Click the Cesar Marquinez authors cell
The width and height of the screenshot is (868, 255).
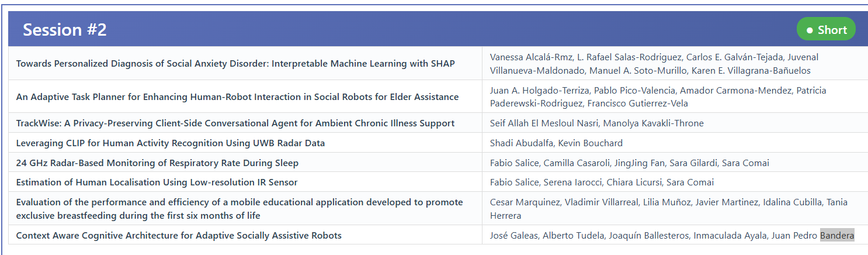tap(668, 209)
